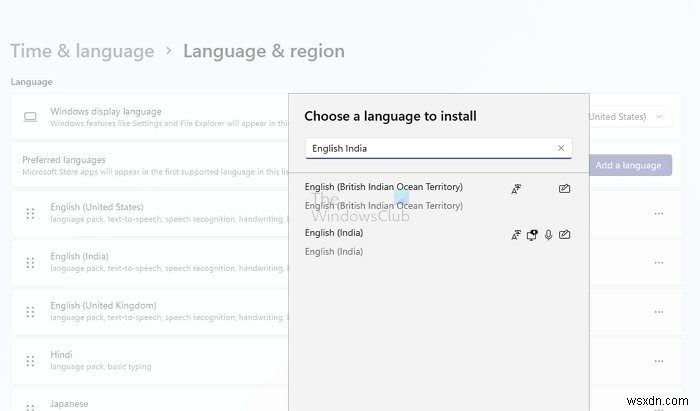This screenshot has height=411, width=700.
Task: Click speech recognition microphone icon for English (India)
Action: (548, 235)
